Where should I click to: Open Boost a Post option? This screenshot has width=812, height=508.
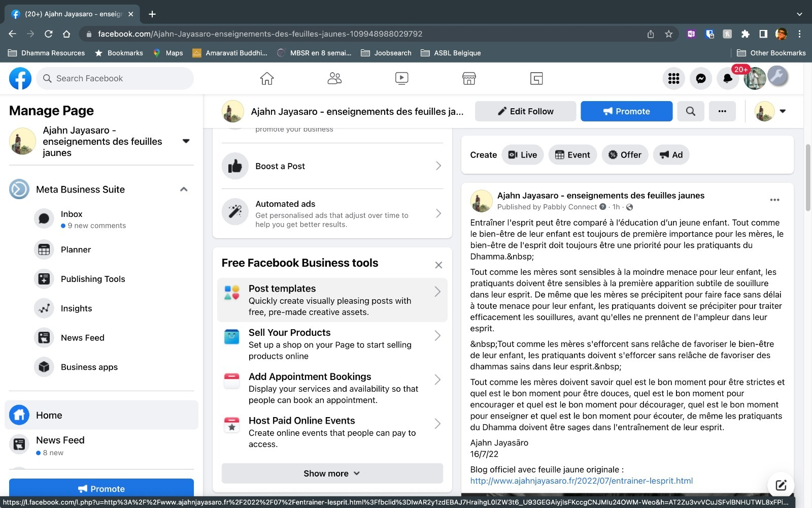point(332,166)
